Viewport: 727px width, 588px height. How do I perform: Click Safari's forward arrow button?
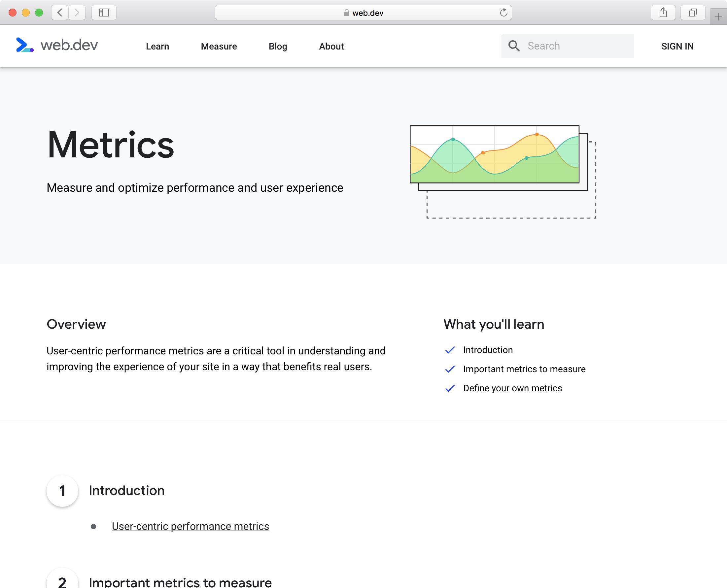(77, 13)
